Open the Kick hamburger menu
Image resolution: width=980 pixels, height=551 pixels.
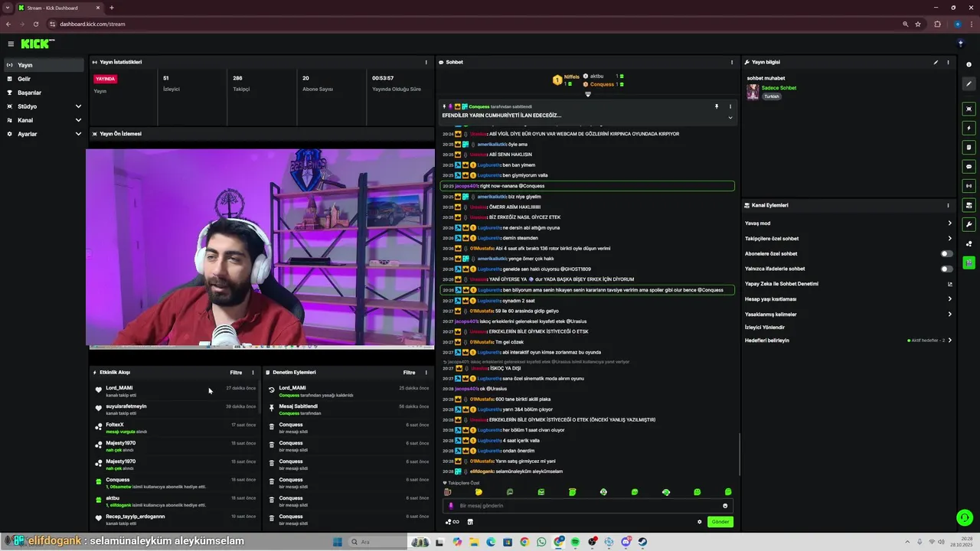click(x=11, y=44)
